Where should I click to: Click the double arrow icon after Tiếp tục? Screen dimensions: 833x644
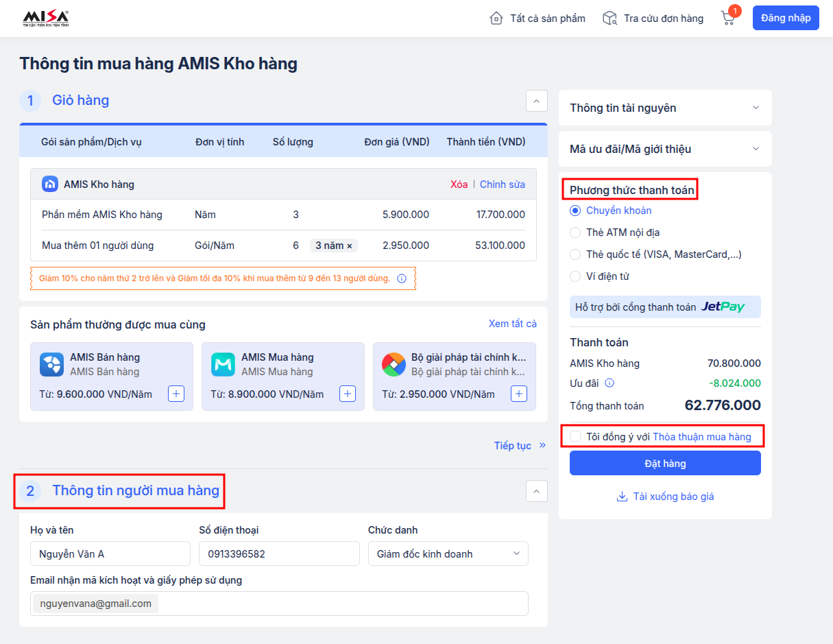[x=542, y=446]
